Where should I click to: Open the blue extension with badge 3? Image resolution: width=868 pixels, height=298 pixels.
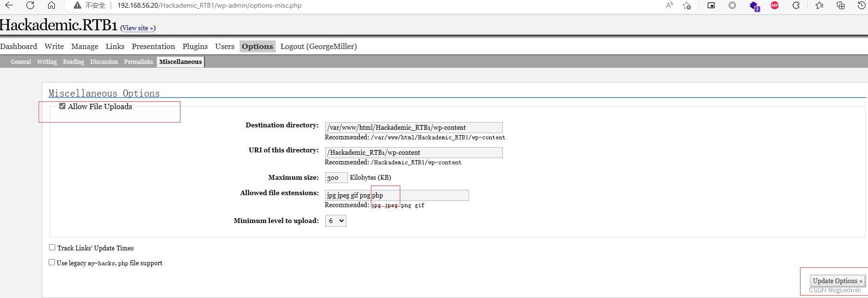click(754, 6)
